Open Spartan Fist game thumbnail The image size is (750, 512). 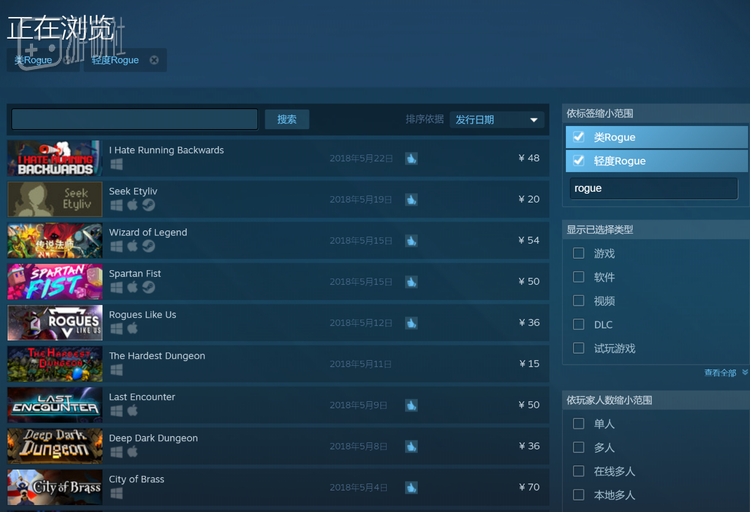(54, 281)
